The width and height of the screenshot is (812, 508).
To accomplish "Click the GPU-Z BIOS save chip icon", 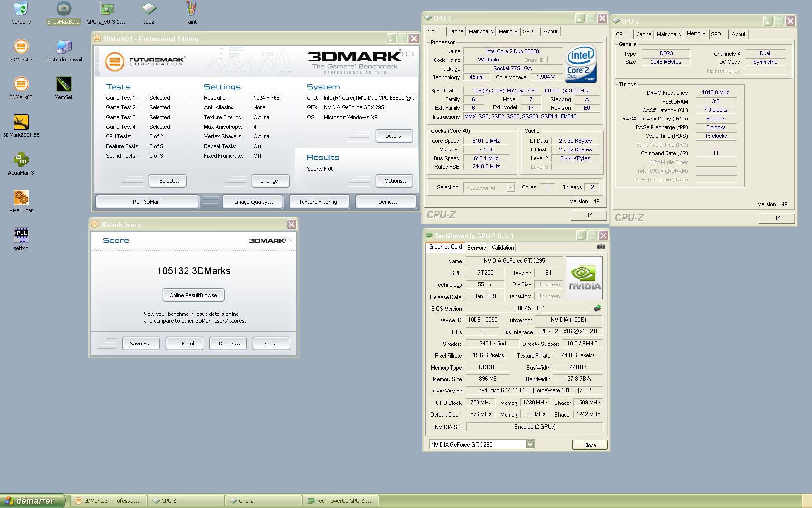I will [x=597, y=308].
